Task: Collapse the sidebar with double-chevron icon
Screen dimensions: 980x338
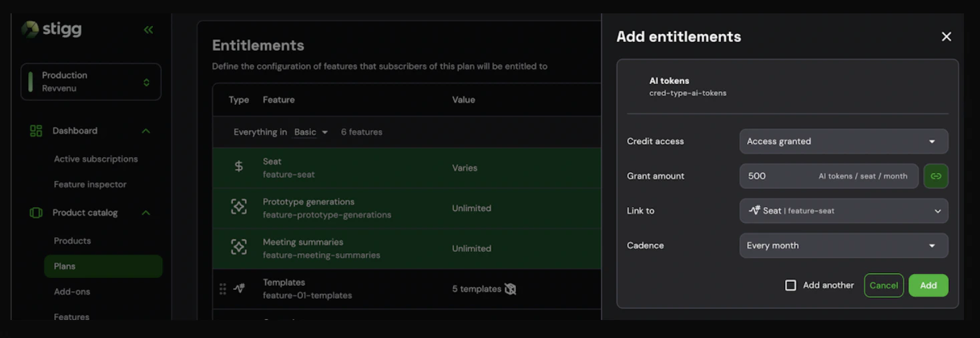Action: pyautogui.click(x=148, y=29)
